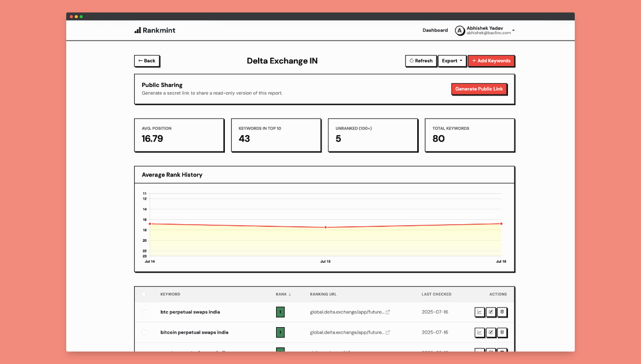Remove bitcoin perpetual swaps india using trash icon
The width and height of the screenshot is (641, 364).
pos(502,332)
